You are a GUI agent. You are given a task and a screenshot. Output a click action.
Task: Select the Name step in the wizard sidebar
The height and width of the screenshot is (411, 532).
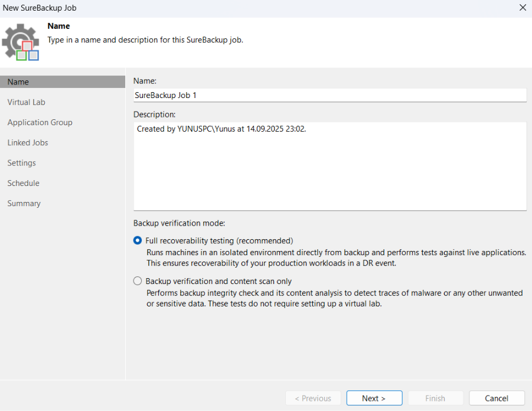tap(18, 82)
